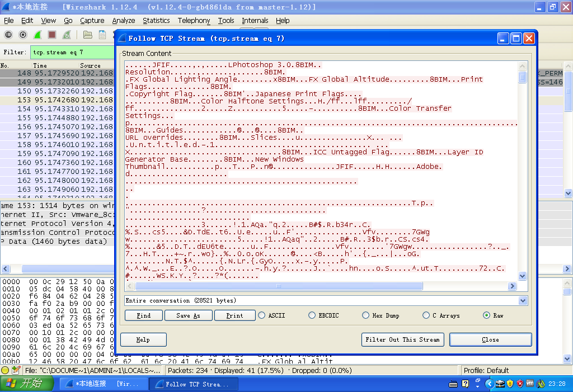Open a capture file folder icon
The height and width of the screenshot is (392, 573).
(88, 35)
